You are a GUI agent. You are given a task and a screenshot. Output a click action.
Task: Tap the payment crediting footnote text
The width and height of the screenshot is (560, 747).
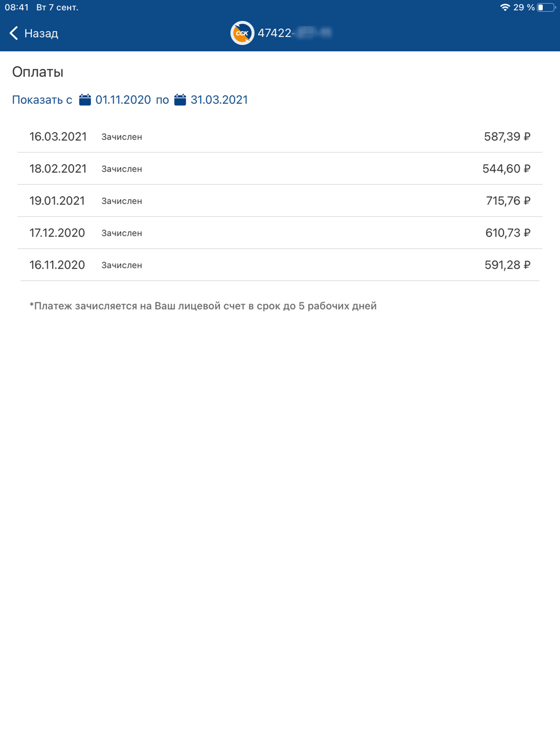[203, 306]
